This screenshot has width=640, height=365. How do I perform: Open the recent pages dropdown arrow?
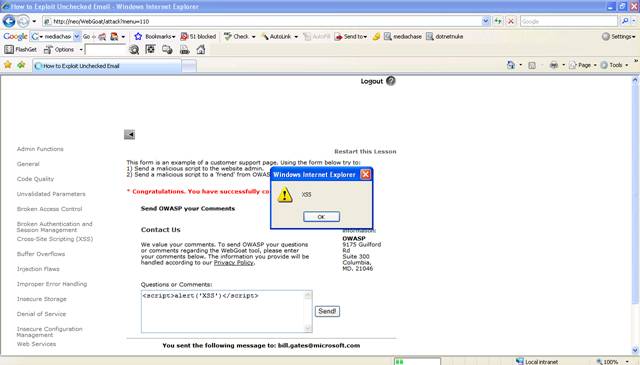(34, 21)
